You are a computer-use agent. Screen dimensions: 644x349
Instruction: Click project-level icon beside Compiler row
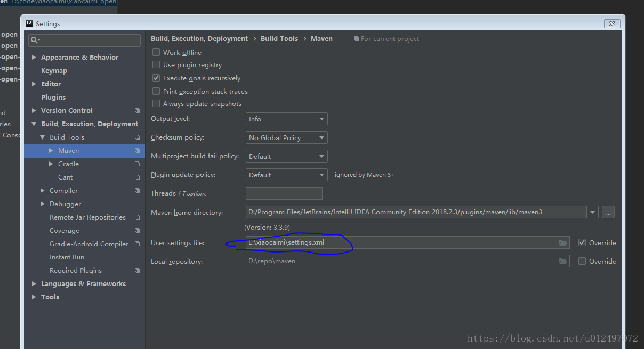coord(137,191)
